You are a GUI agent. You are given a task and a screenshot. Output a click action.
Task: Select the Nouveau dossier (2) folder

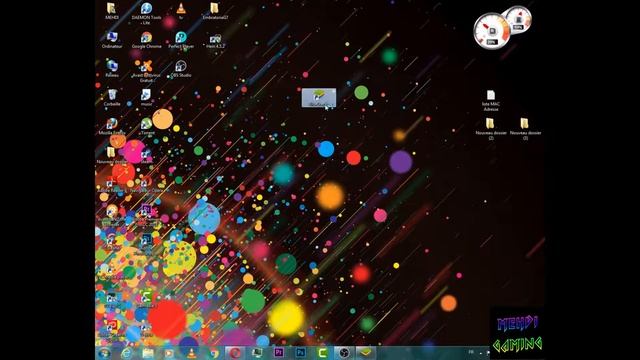(491, 129)
